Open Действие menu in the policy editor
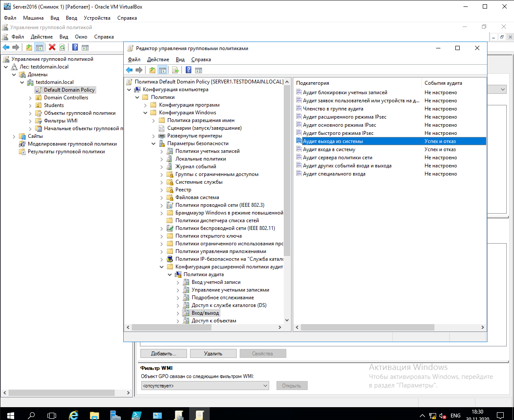The height and width of the screenshot is (420, 514). (x=158, y=60)
